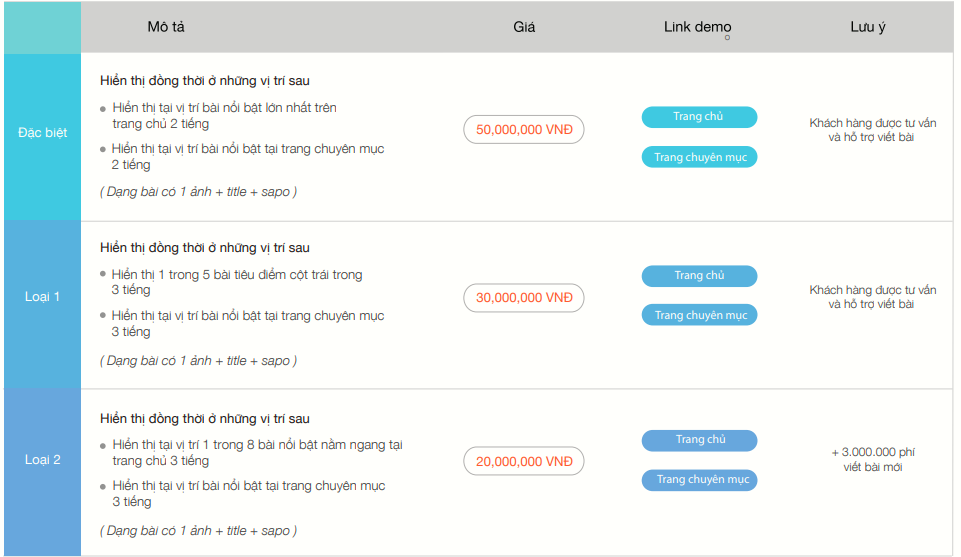Click Loại 1 note about customer consultation
961x557 pixels.
tap(872, 297)
